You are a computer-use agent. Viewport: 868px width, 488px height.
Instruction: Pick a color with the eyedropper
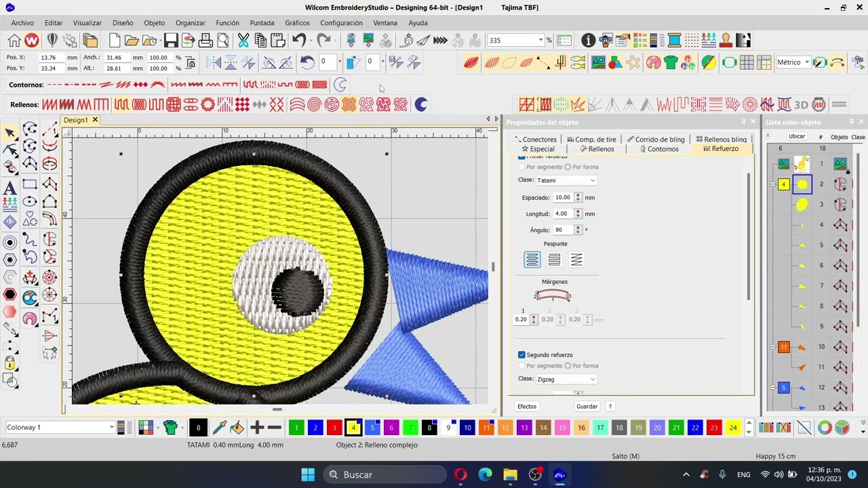(x=219, y=427)
